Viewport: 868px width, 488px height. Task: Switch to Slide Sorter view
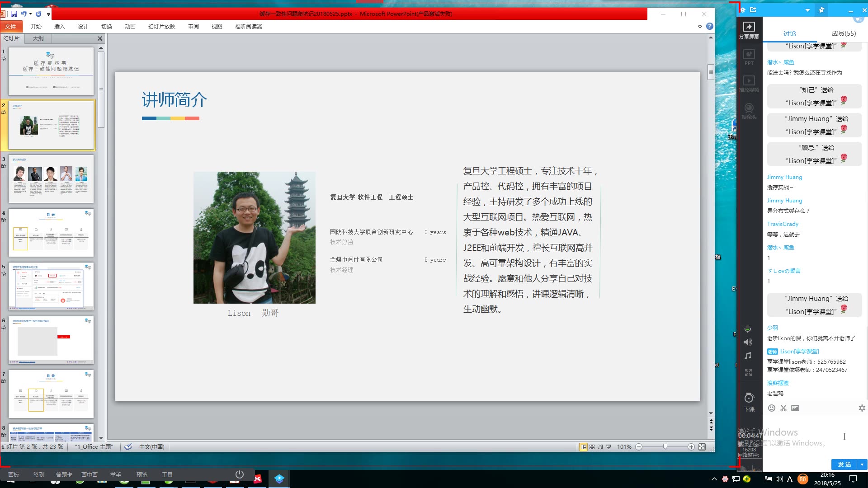click(592, 447)
